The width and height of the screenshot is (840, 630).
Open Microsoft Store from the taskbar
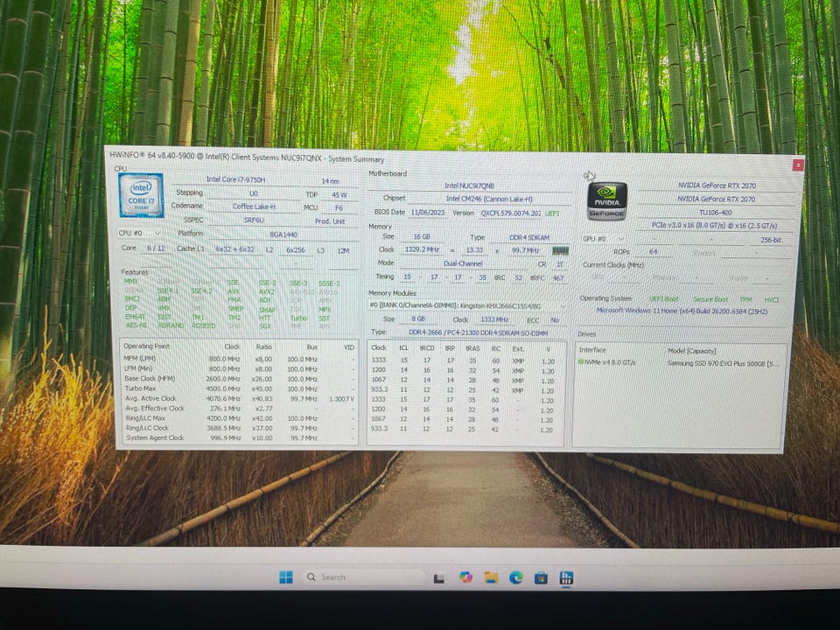coord(542,577)
